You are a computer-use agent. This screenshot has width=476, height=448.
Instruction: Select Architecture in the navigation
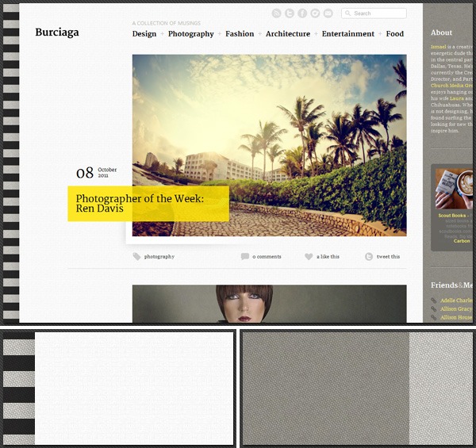(288, 34)
